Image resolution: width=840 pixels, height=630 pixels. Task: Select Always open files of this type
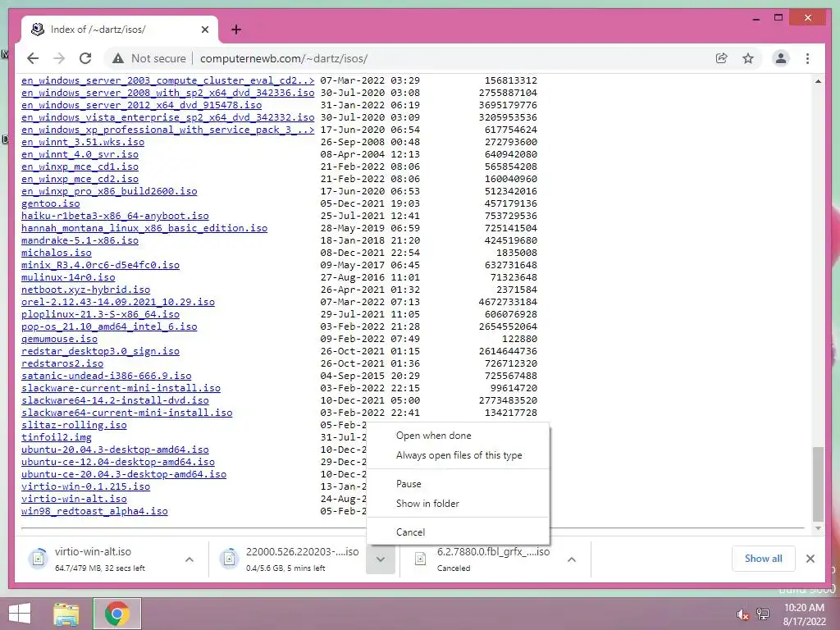(458, 455)
